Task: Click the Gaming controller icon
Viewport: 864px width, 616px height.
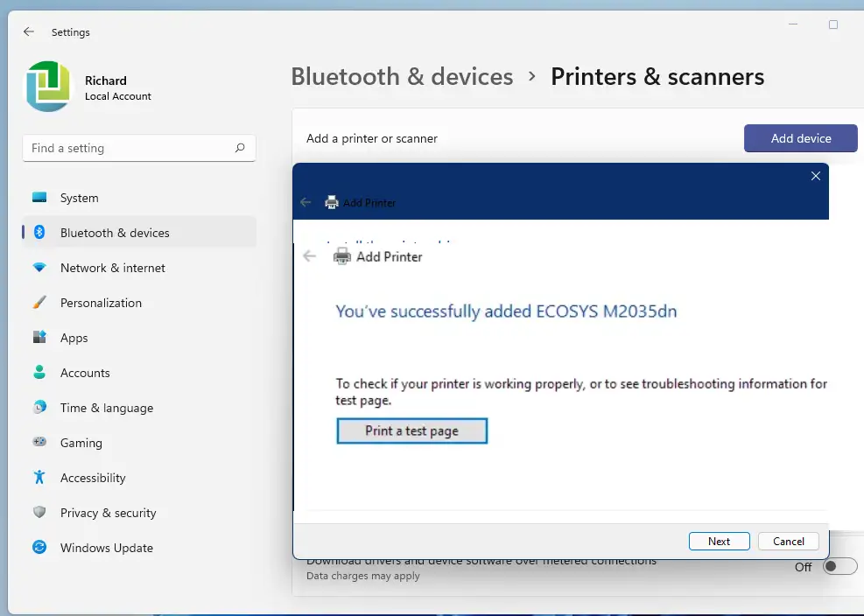Action: (x=39, y=442)
